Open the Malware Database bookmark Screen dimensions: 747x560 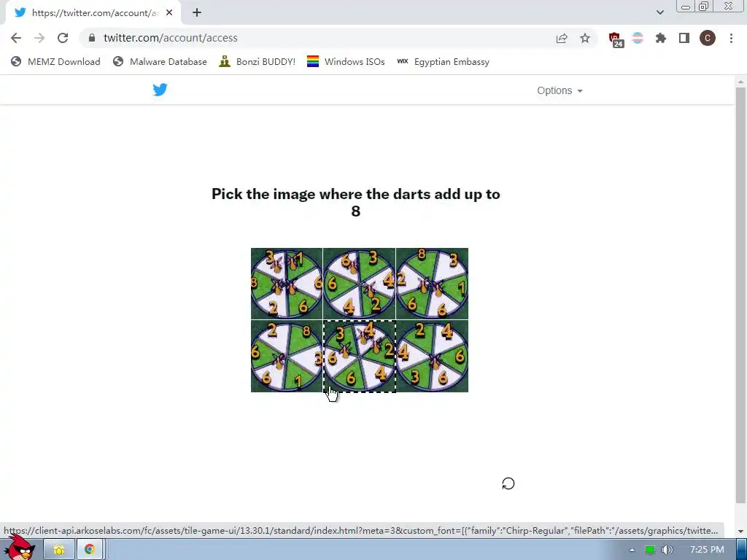click(x=160, y=61)
